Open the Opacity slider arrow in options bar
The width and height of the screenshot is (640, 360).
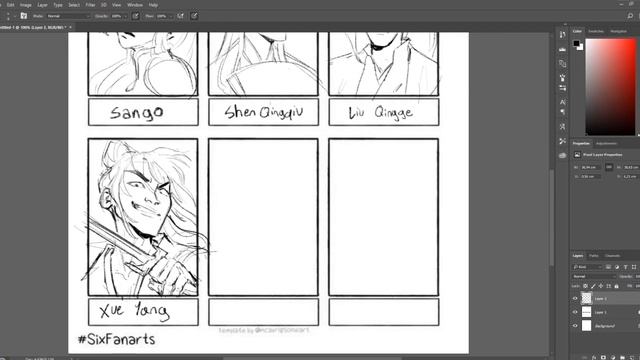pyautogui.click(x=125, y=16)
